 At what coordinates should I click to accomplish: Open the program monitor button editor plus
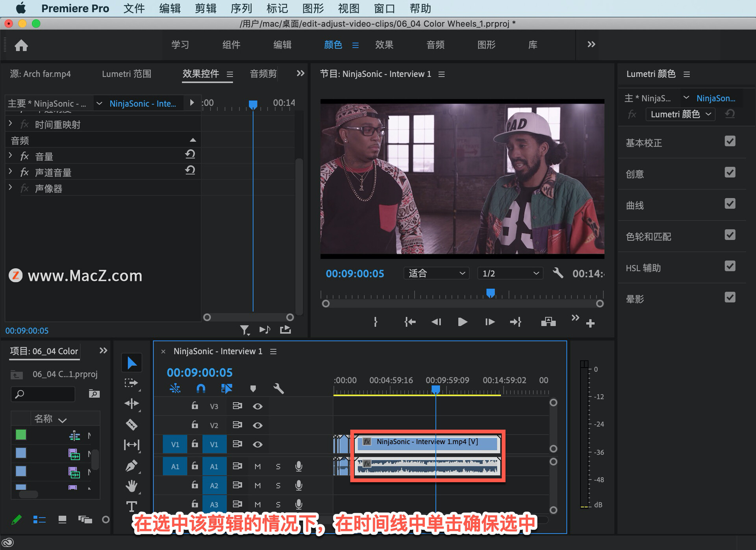590,323
